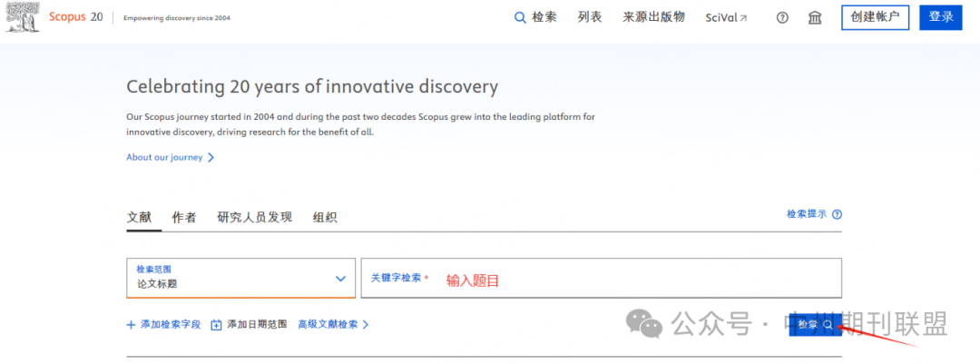Click the Scopus tree logo
The height and width of the screenshot is (364, 980).
(x=23, y=17)
